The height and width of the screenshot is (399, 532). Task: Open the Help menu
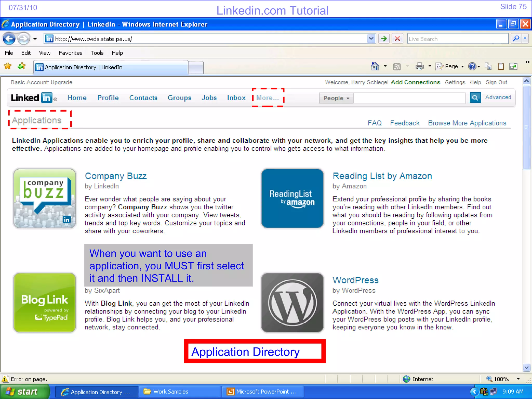pyautogui.click(x=117, y=53)
